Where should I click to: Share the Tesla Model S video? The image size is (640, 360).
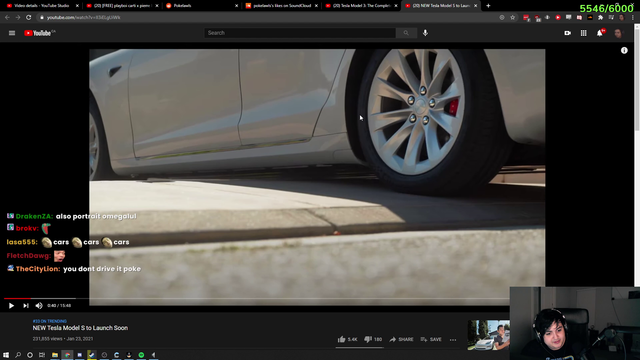[x=401, y=339]
